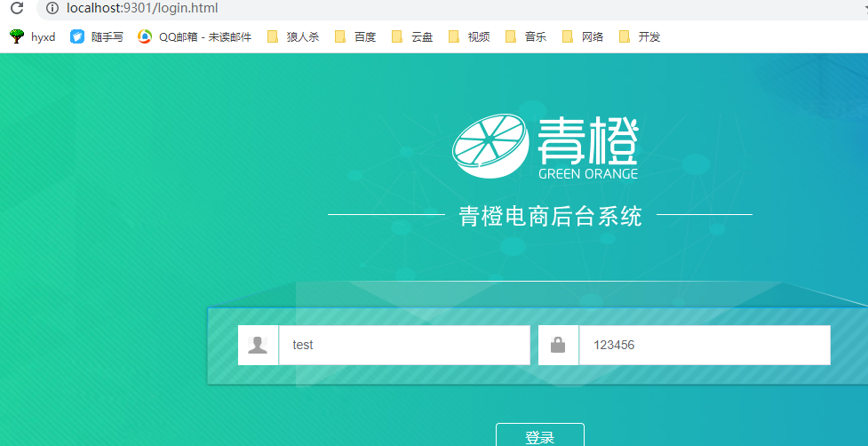This screenshot has height=446, width=868.
Task: Click the GREEN ORANGE logo text
Action: [588, 174]
